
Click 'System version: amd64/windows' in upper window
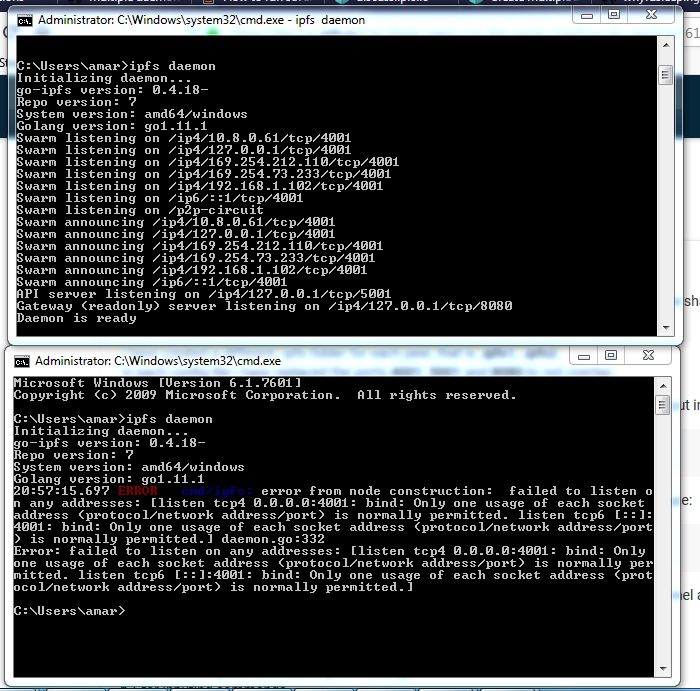click(132, 114)
